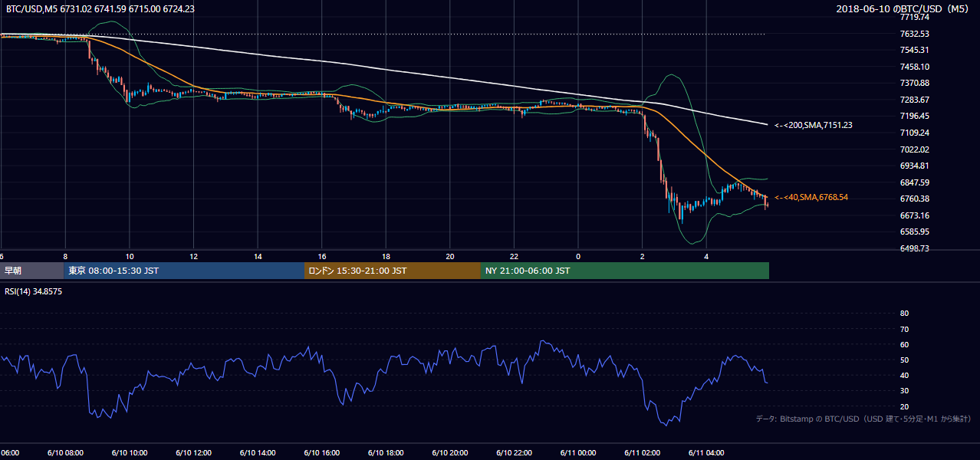Click the 6/10 08:00 time axis label
Image resolution: width=980 pixels, height=460 pixels.
67,452
